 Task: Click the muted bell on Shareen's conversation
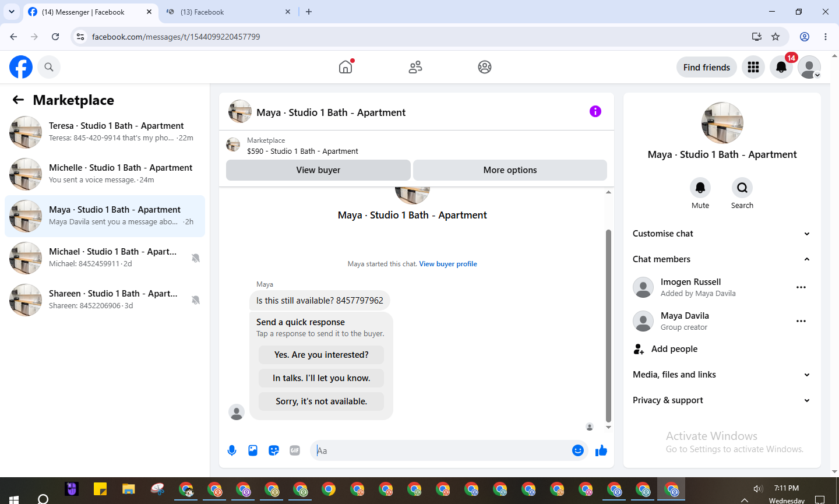196,300
